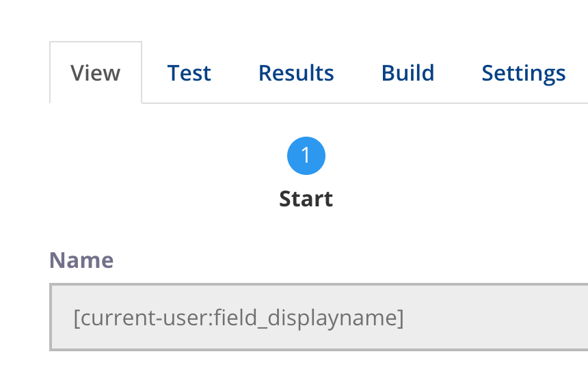Select the number 1 progress marker
The image size is (588, 369).
(x=306, y=156)
